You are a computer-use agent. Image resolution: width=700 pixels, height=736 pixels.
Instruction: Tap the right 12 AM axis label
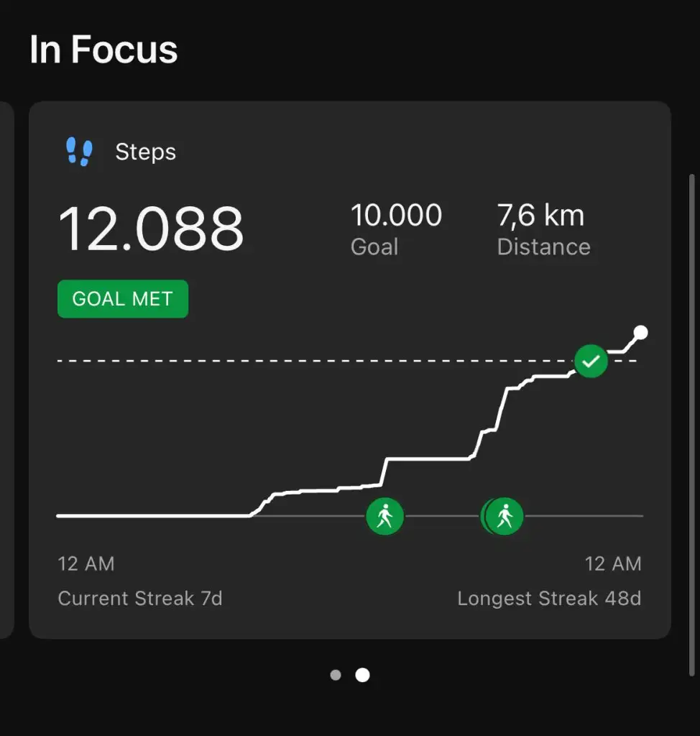[x=613, y=563]
